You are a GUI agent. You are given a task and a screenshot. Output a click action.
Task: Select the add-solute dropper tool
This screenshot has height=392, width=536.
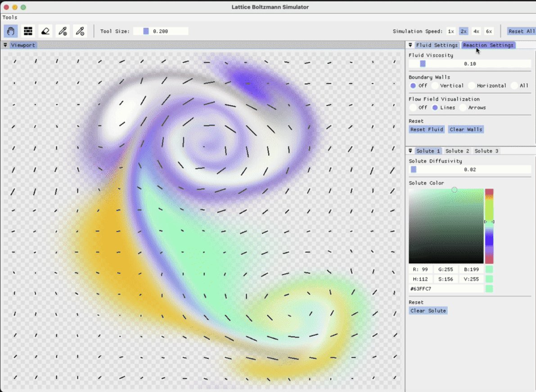point(63,31)
